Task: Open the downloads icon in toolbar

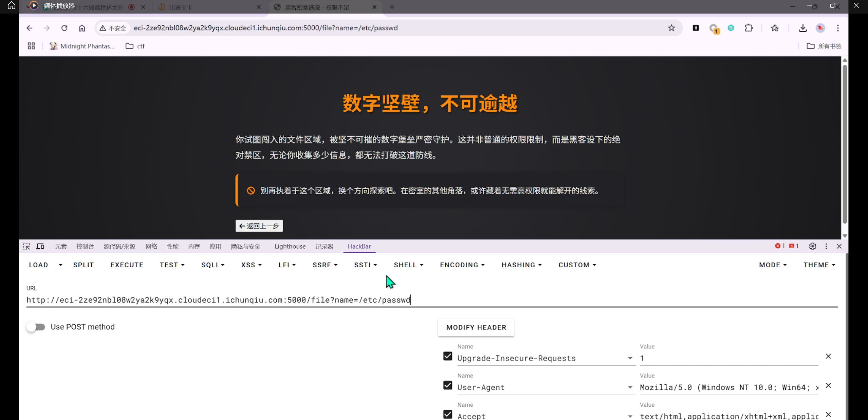Action: click(802, 28)
